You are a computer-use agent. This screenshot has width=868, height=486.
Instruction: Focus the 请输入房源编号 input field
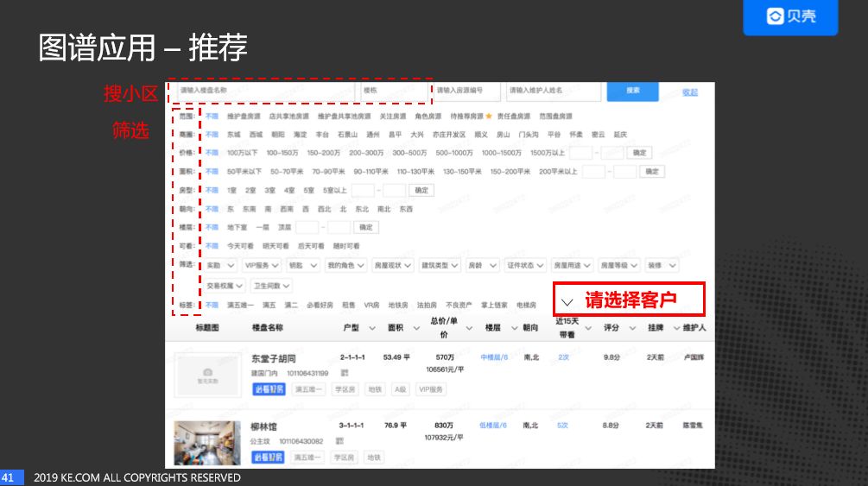point(466,91)
